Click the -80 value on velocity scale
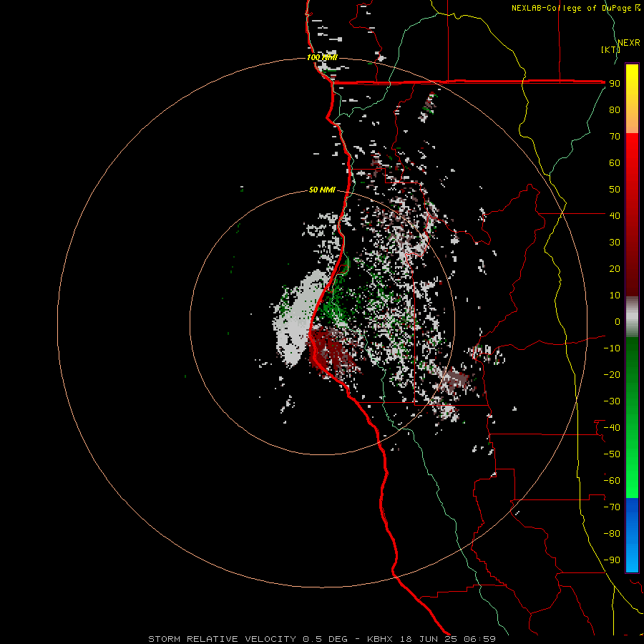 pyautogui.click(x=612, y=534)
